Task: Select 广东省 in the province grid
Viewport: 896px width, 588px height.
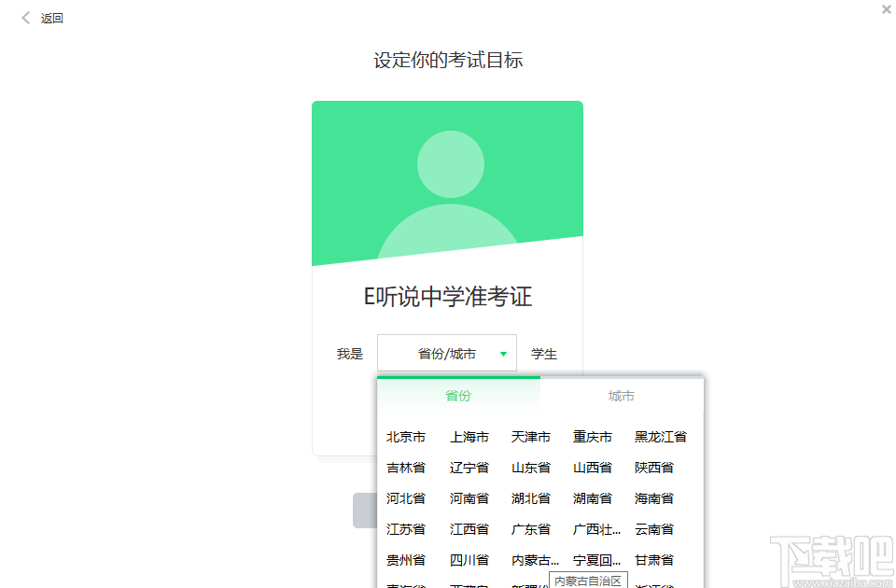Action: 530,528
